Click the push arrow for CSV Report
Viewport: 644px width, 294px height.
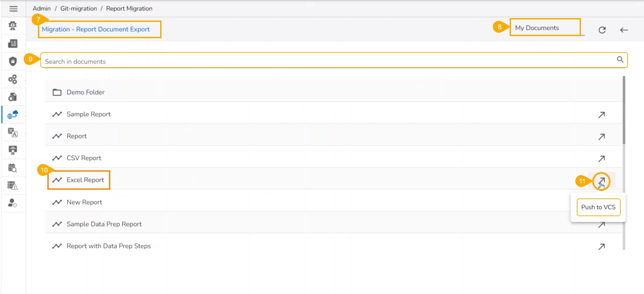click(x=601, y=158)
